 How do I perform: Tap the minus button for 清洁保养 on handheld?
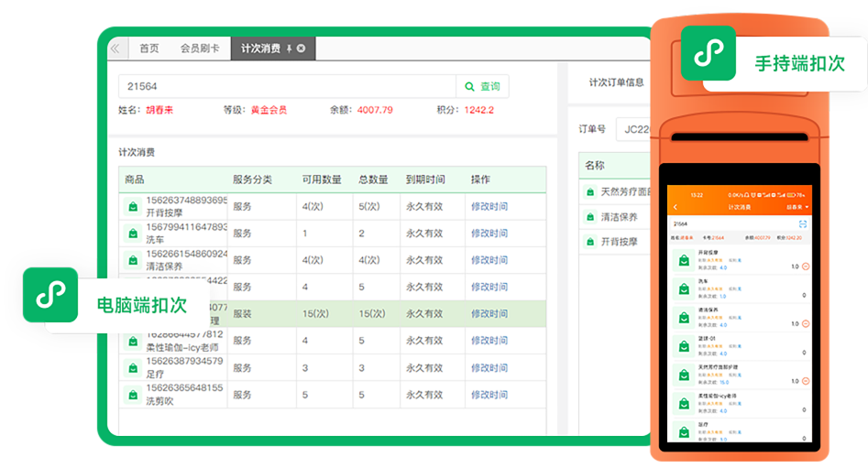[x=806, y=323]
